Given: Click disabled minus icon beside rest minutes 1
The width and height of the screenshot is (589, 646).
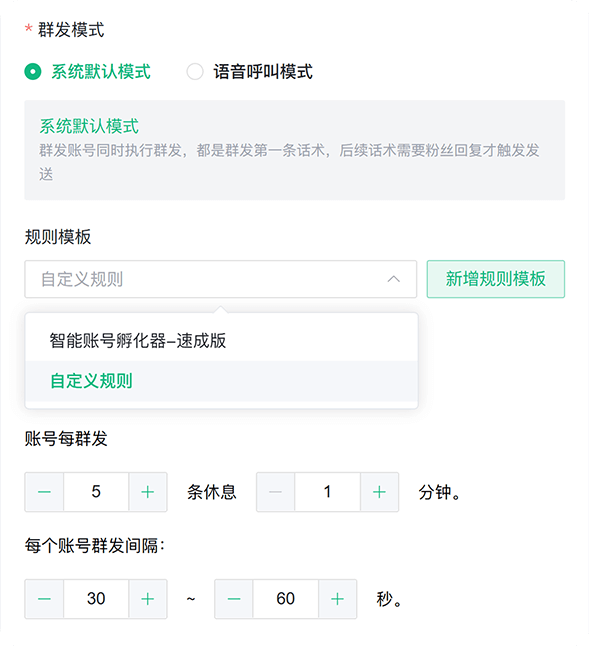Looking at the screenshot, I should pyautogui.click(x=276, y=492).
